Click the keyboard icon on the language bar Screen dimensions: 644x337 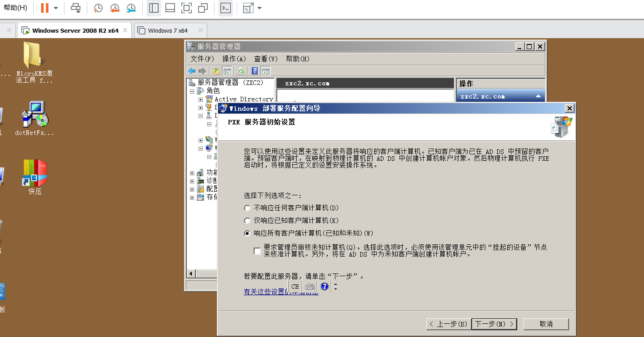[310, 287]
